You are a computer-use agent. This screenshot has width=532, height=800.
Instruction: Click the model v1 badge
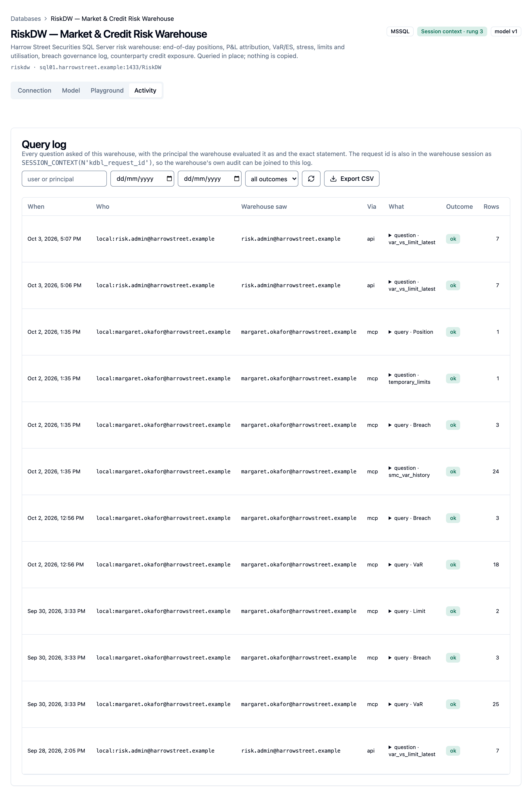(x=506, y=31)
